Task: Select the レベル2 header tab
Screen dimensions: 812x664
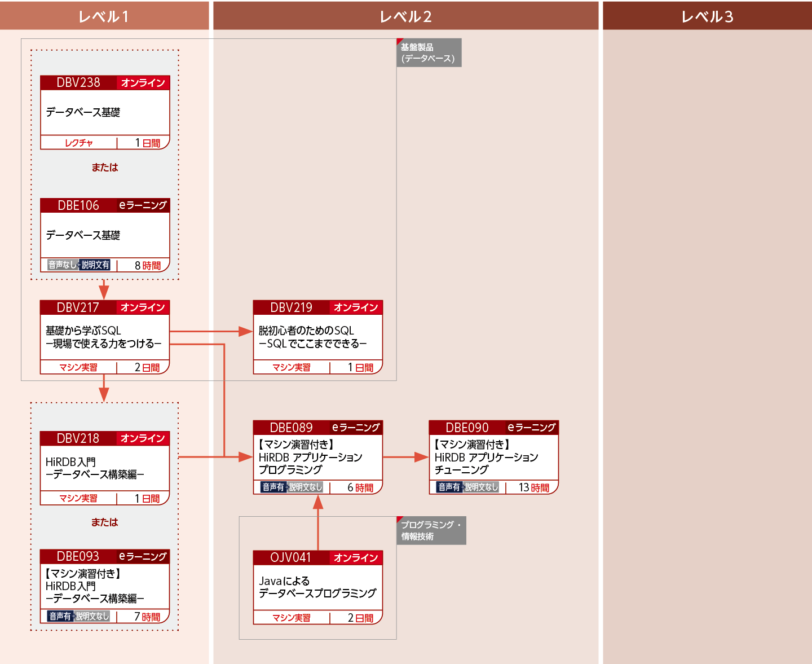Action: click(405, 16)
